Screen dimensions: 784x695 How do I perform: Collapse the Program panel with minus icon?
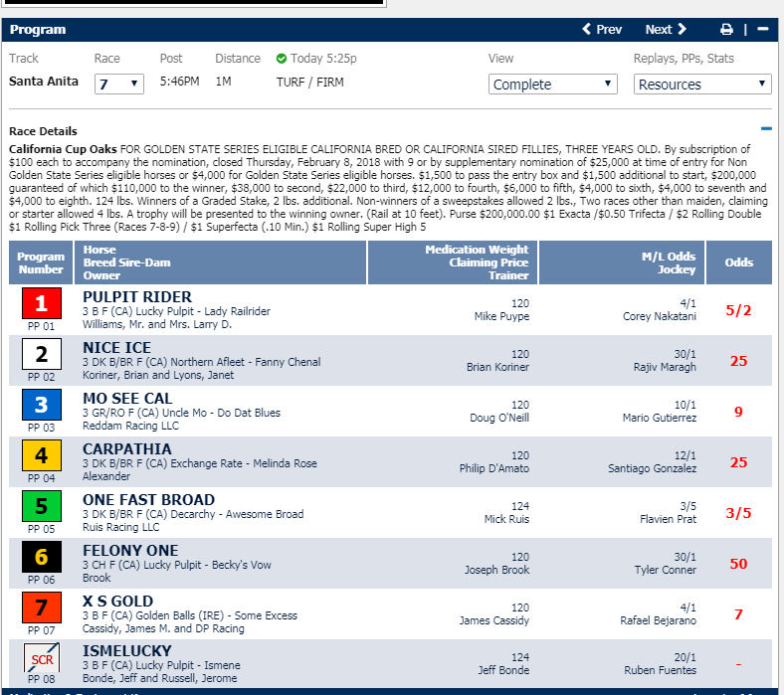click(x=763, y=30)
